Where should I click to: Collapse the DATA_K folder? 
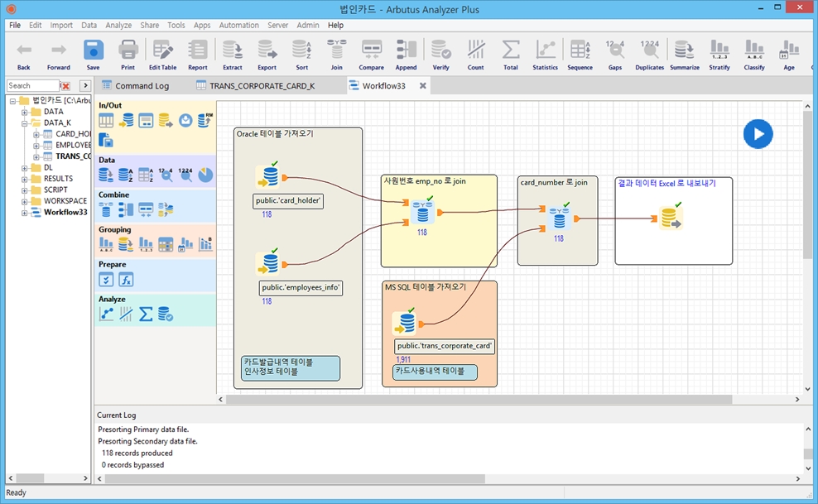click(x=25, y=123)
